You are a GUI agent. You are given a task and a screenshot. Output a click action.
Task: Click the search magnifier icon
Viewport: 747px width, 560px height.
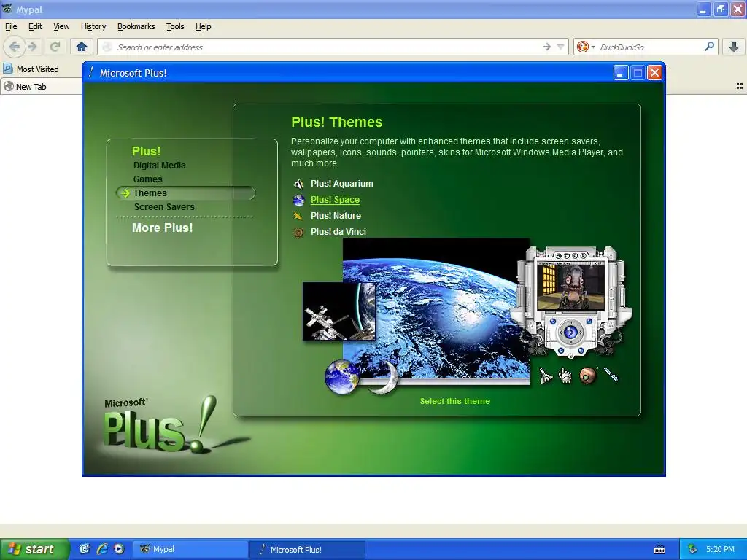pyautogui.click(x=709, y=46)
